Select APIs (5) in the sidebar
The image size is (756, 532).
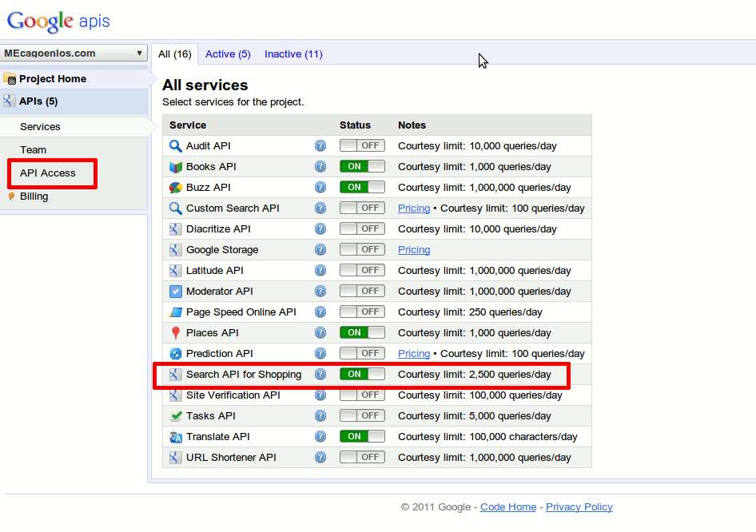click(38, 101)
